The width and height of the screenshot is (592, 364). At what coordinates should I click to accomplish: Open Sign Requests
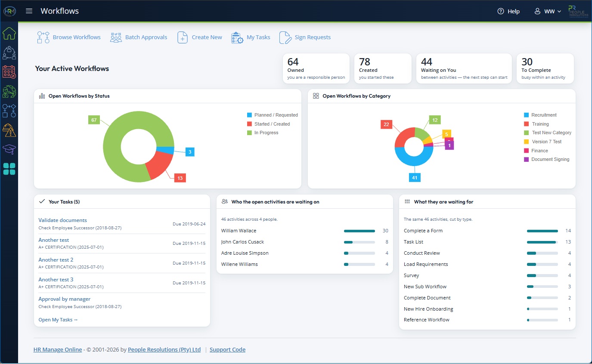click(x=305, y=37)
